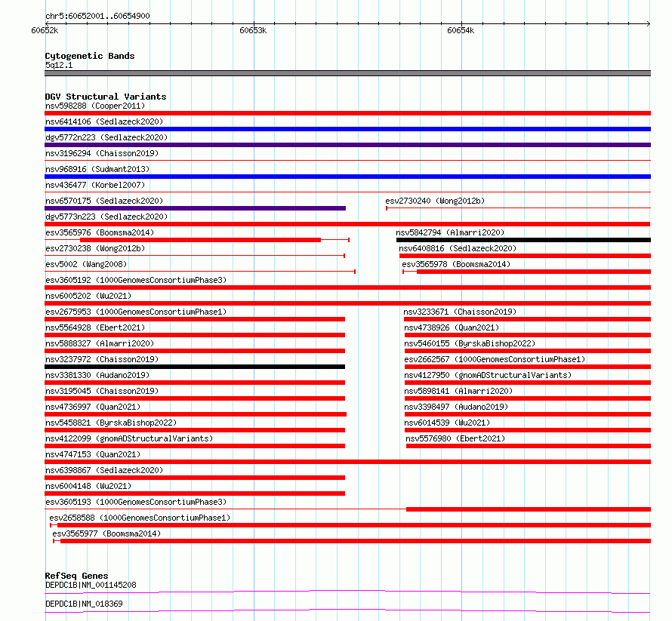This screenshot has width=672, height=621.
Task: Select esv3565977 (Boomsma2014) label
Action: click(x=106, y=533)
